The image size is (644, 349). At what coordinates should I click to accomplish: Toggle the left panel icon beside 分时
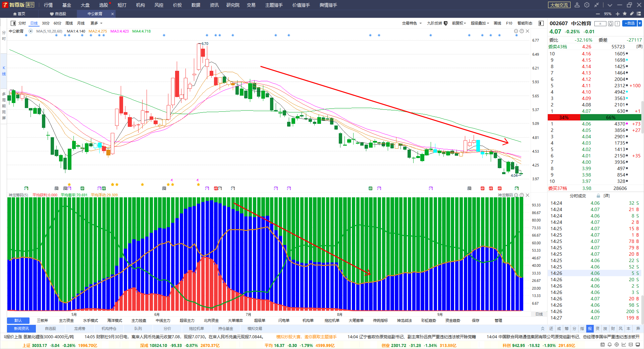coord(13,23)
